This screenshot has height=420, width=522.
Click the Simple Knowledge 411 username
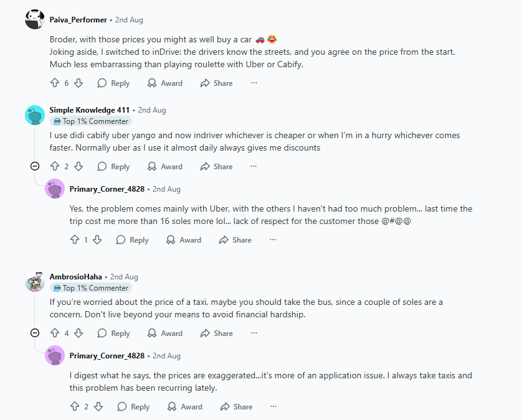(90, 110)
